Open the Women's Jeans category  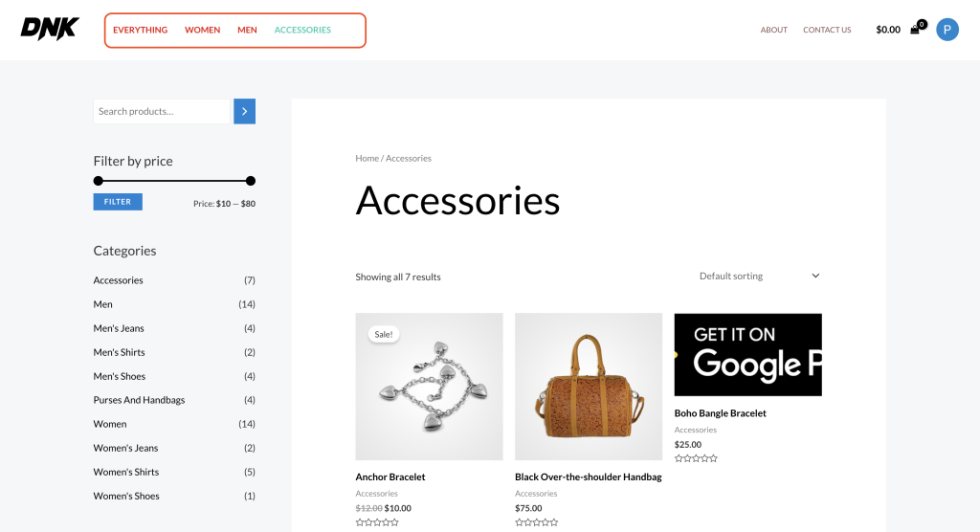pos(125,448)
